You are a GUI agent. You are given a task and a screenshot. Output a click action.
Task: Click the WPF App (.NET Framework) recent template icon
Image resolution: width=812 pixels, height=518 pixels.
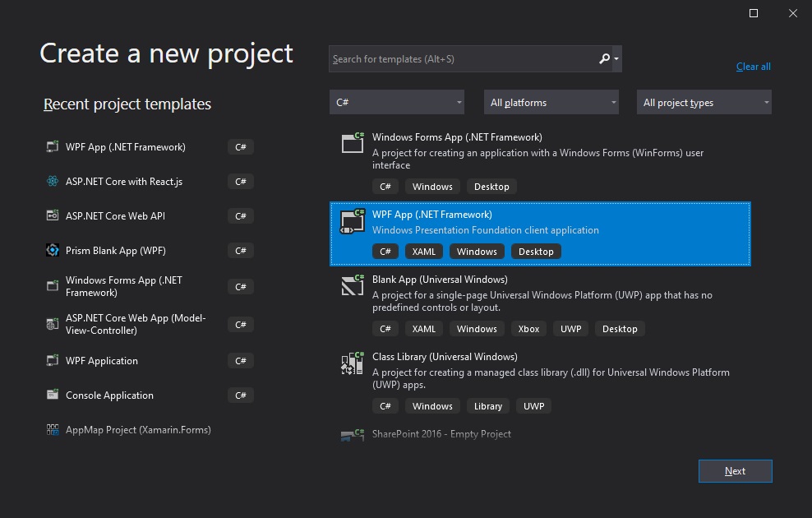(53, 146)
